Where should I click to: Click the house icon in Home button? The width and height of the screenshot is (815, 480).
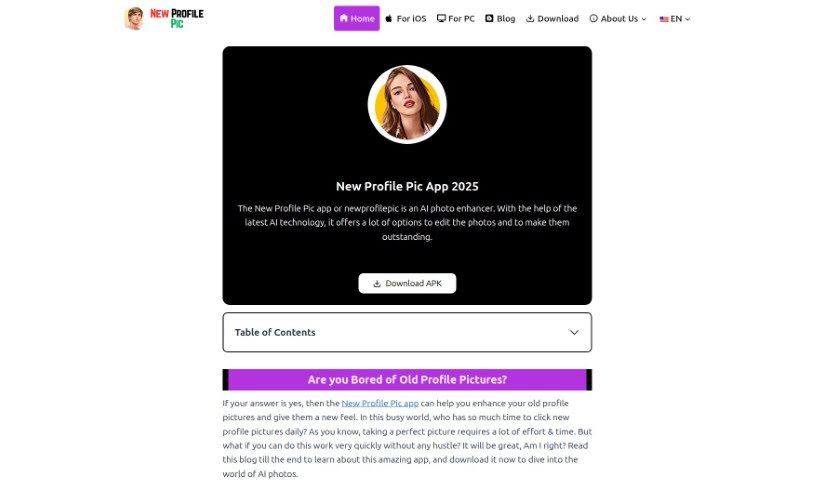coord(344,18)
